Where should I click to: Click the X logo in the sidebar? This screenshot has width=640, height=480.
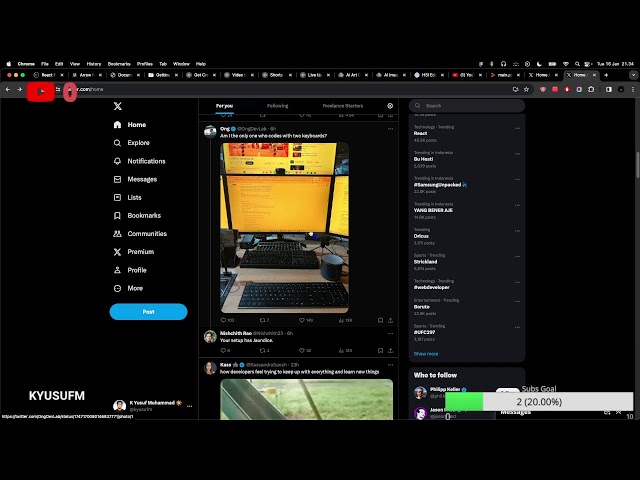pos(118,106)
